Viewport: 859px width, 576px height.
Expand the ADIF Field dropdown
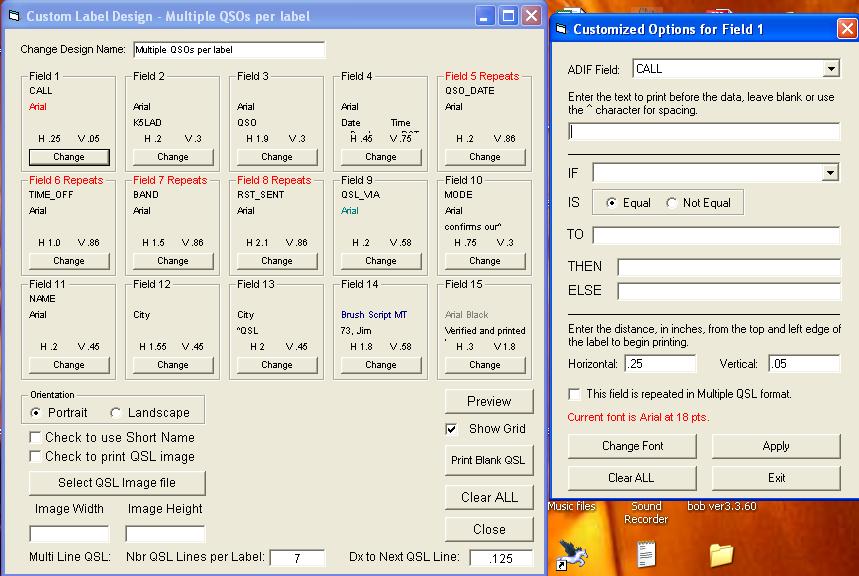(x=831, y=69)
